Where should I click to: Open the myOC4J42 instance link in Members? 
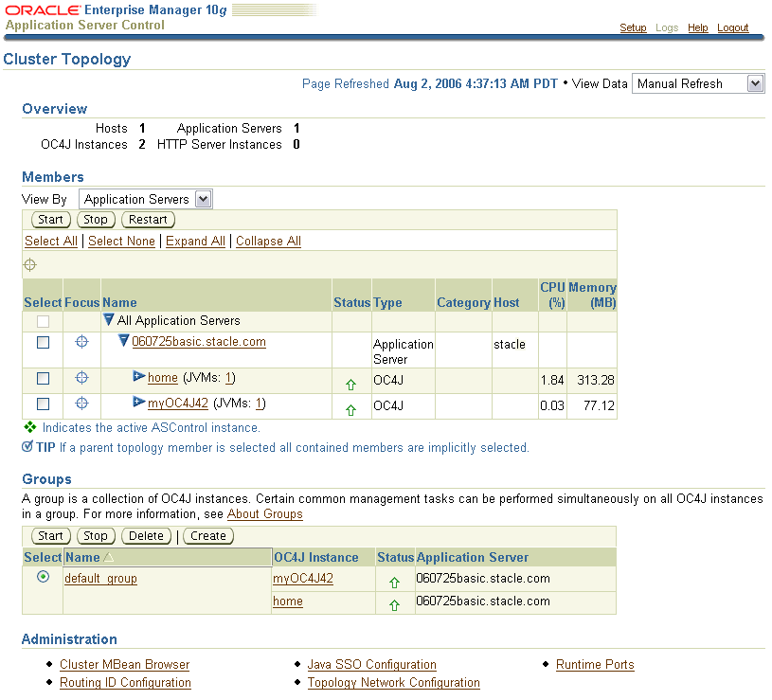(x=178, y=404)
